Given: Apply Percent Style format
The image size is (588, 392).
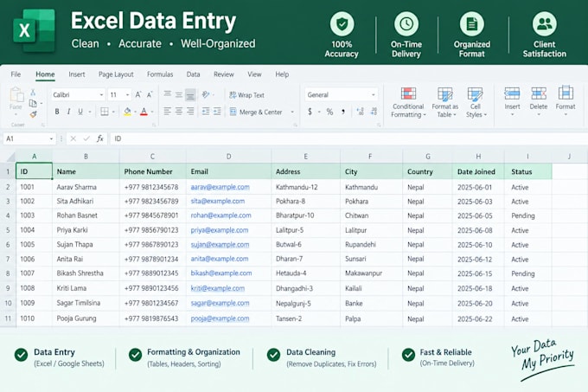Looking at the screenshot, I should pos(329,112).
